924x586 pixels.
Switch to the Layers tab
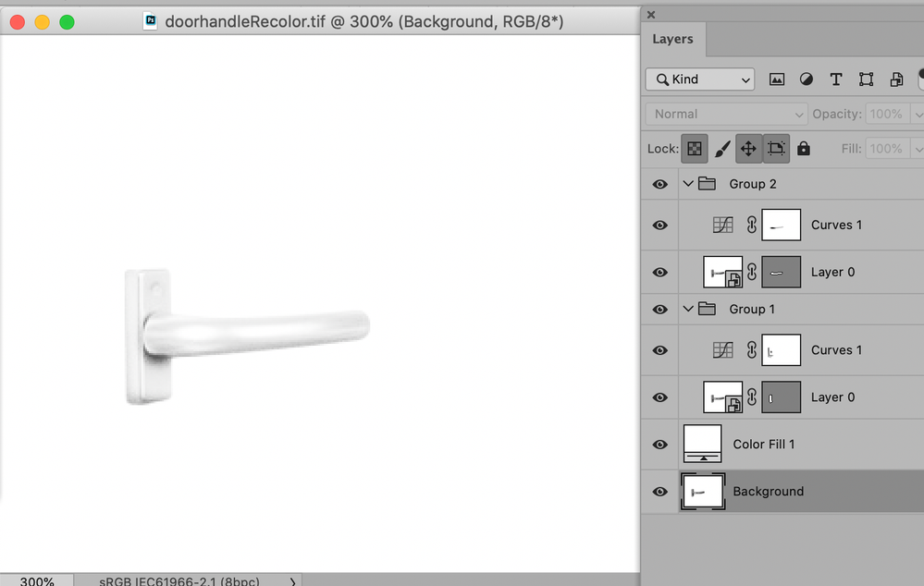672,39
